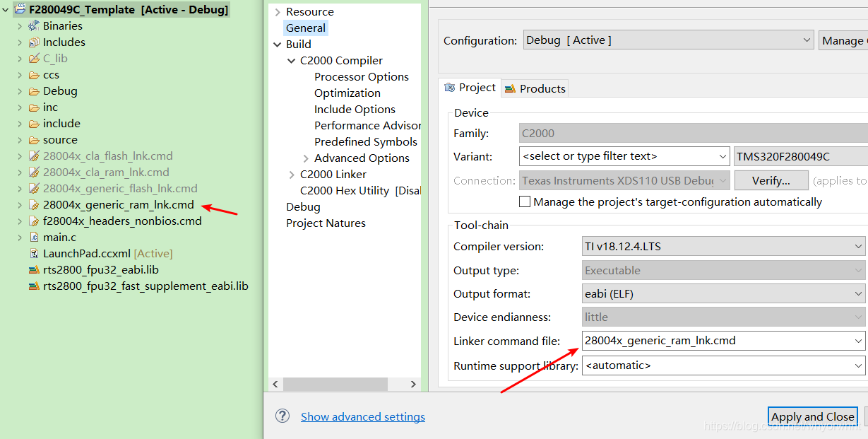Collapse the Build settings category
This screenshot has width=868, height=439.
[277, 44]
